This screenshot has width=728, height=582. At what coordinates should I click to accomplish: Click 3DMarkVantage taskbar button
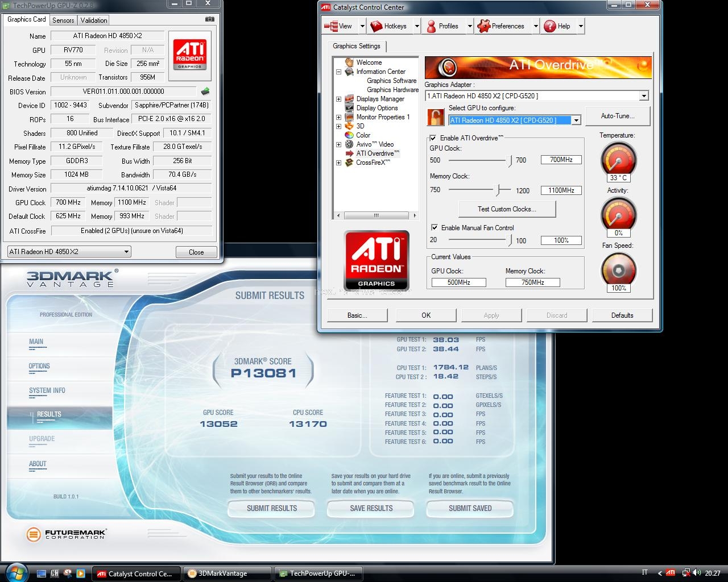click(x=228, y=573)
